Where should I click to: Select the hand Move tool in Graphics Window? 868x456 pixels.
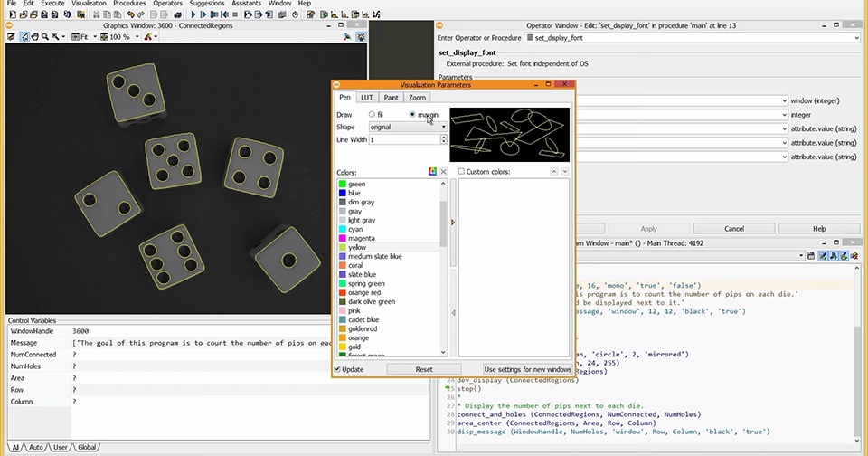coord(34,36)
